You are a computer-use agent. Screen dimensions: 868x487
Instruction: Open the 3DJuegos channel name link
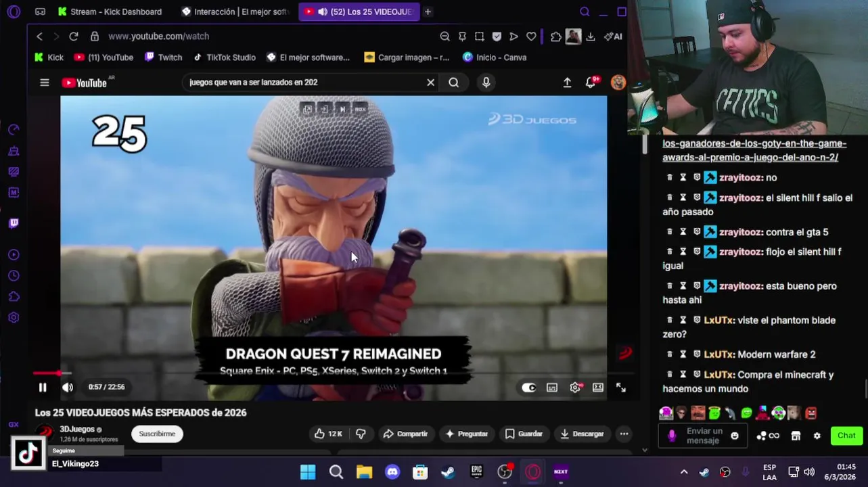pos(77,429)
